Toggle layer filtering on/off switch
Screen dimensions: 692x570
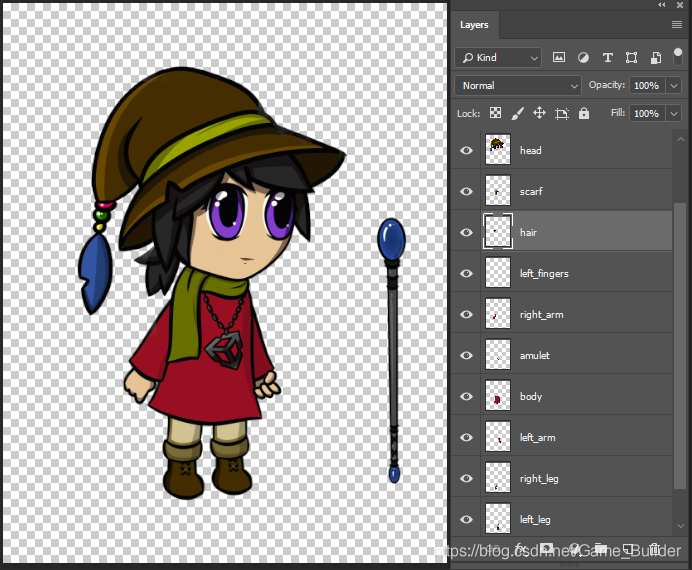677,57
